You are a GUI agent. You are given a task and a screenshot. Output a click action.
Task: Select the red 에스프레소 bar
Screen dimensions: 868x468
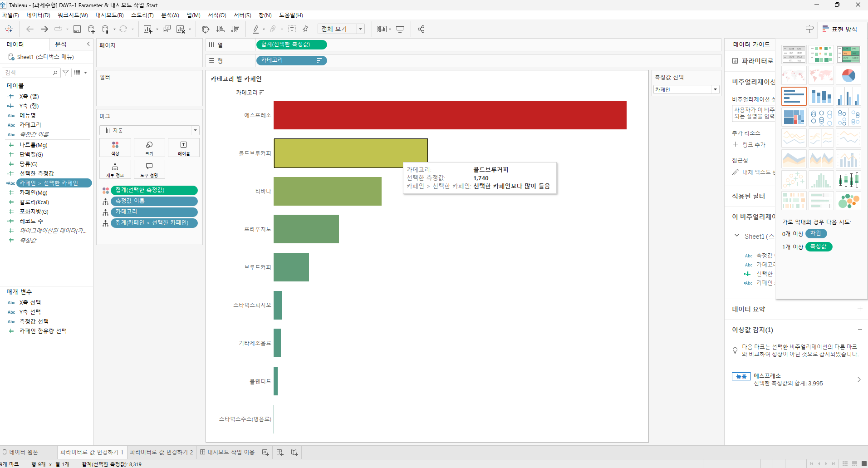450,115
